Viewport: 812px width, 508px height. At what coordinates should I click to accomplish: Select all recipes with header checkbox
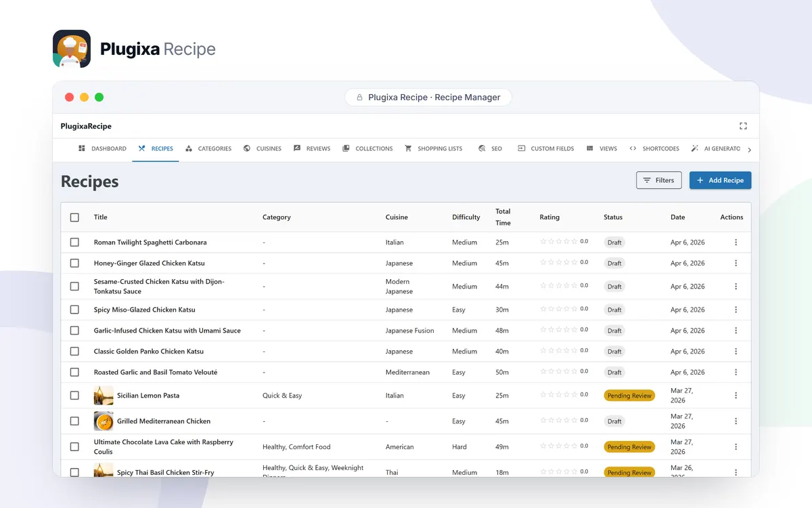point(74,217)
